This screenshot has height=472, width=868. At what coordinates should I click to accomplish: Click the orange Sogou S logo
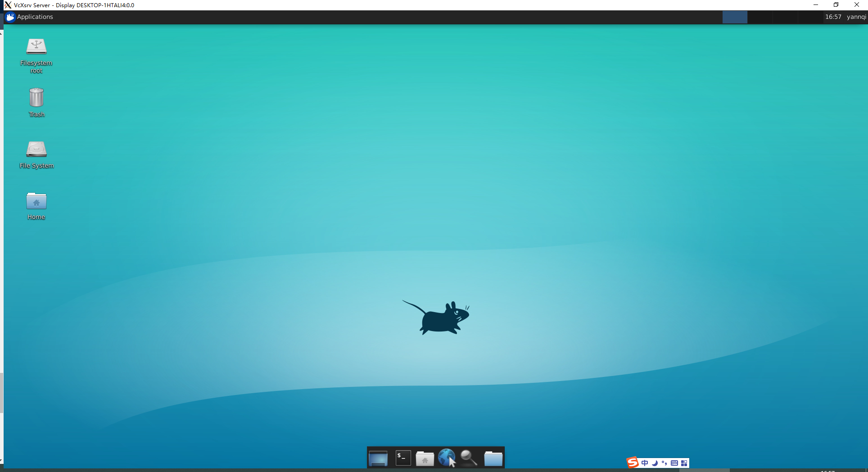[x=632, y=463]
